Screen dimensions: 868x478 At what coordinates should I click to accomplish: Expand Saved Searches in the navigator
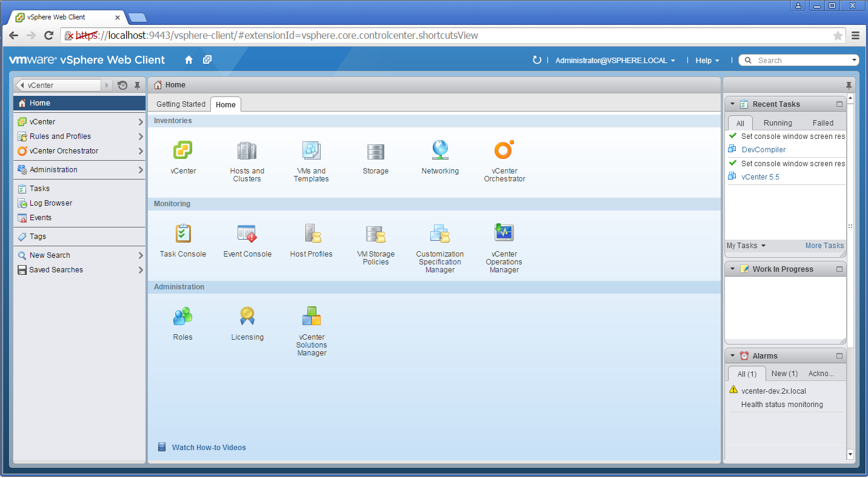[x=141, y=270]
